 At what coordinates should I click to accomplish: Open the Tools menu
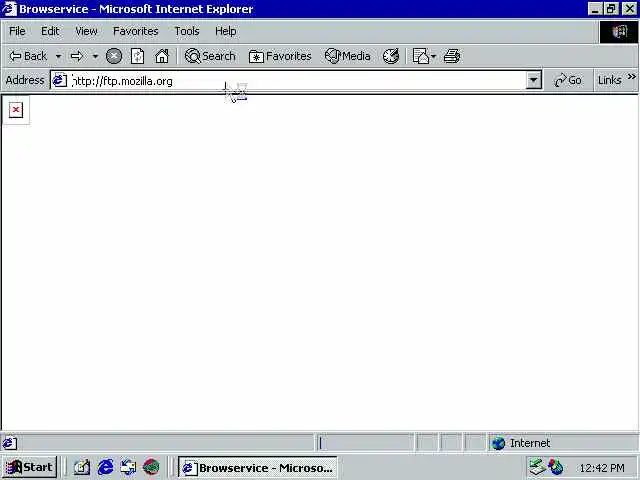click(x=187, y=31)
